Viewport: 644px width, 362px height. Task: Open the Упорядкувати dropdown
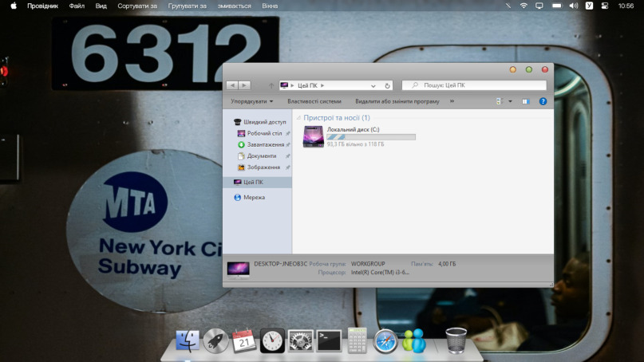pos(251,101)
